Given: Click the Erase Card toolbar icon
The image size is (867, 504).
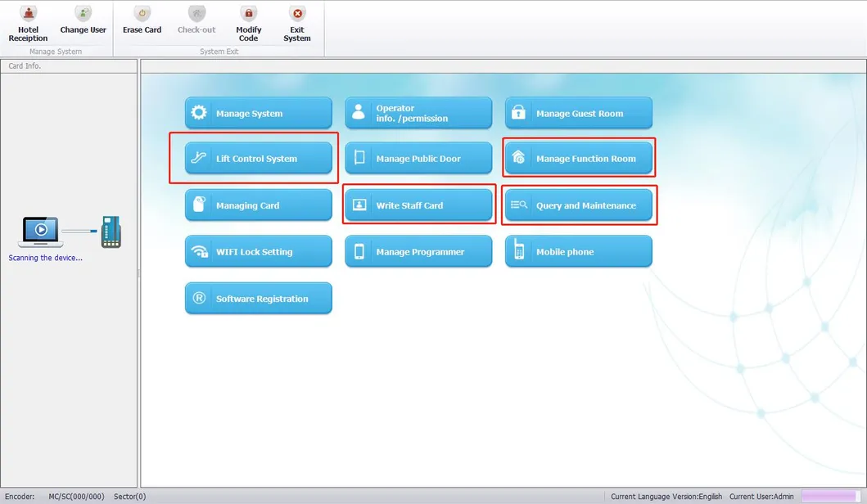Looking at the screenshot, I should (142, 15).
